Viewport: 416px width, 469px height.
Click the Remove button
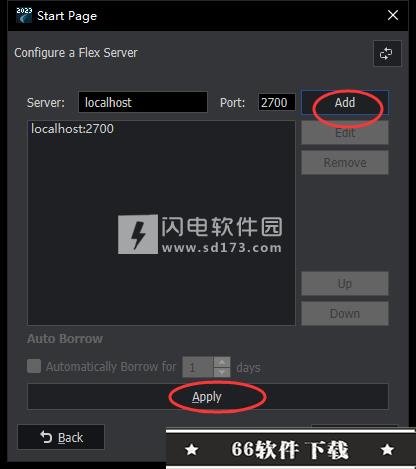(345, 163)
